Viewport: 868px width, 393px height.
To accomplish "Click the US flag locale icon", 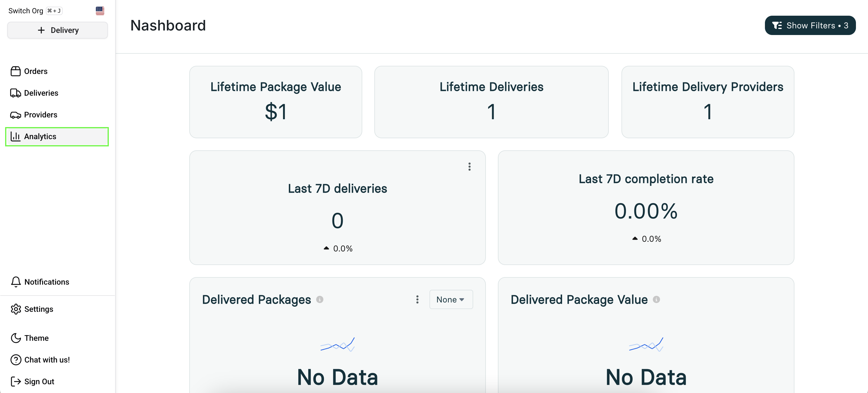I will click(100, 11).
